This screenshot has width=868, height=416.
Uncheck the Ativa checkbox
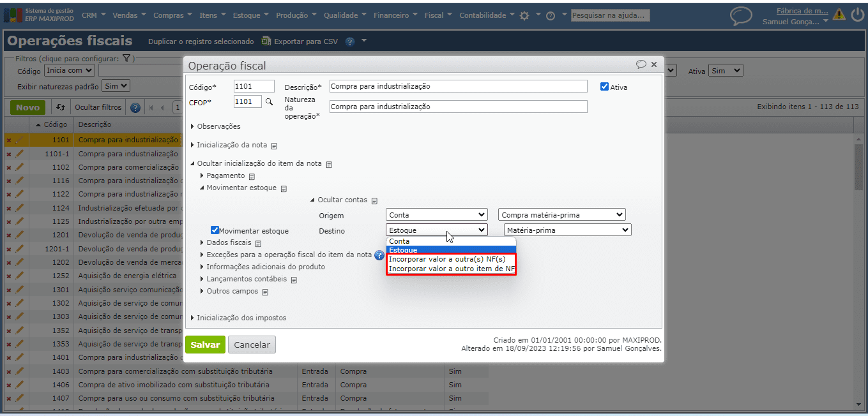(x=604, y=87)
